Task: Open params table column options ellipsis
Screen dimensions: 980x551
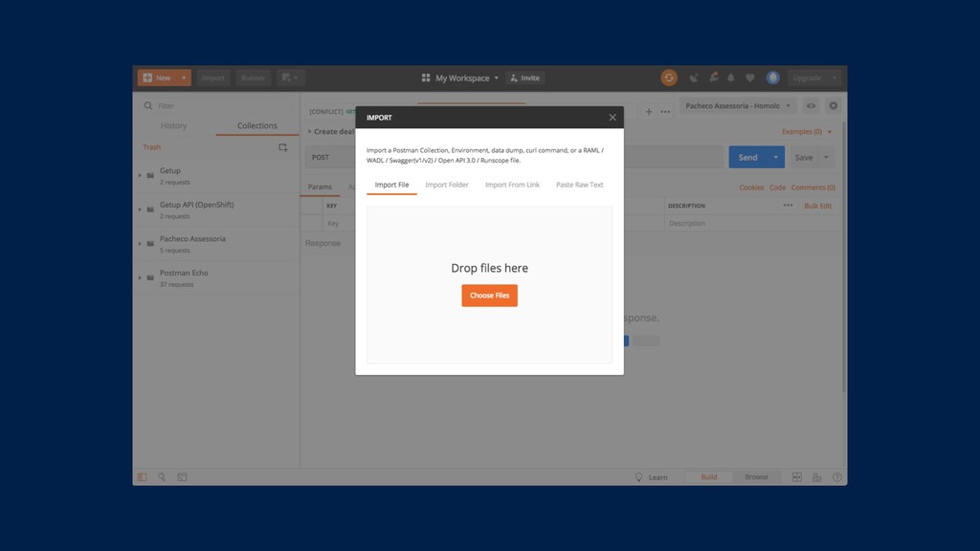Action: 788,206
